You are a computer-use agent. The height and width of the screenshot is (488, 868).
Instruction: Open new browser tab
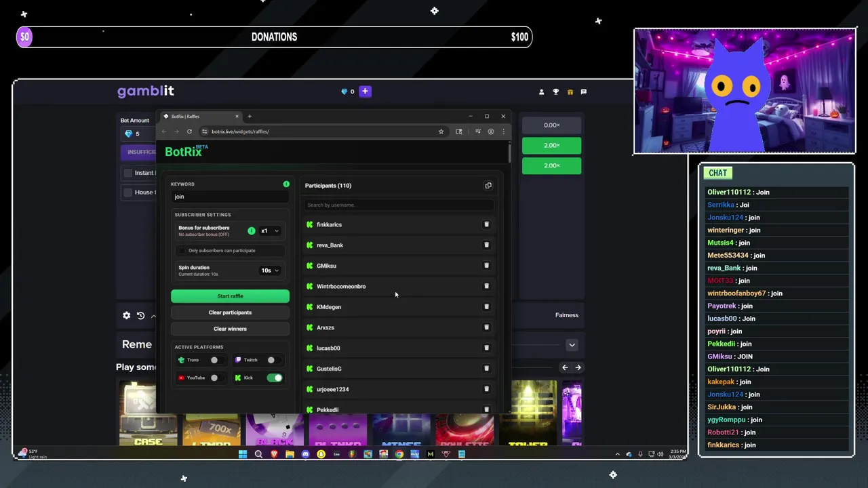pos(250,116)
